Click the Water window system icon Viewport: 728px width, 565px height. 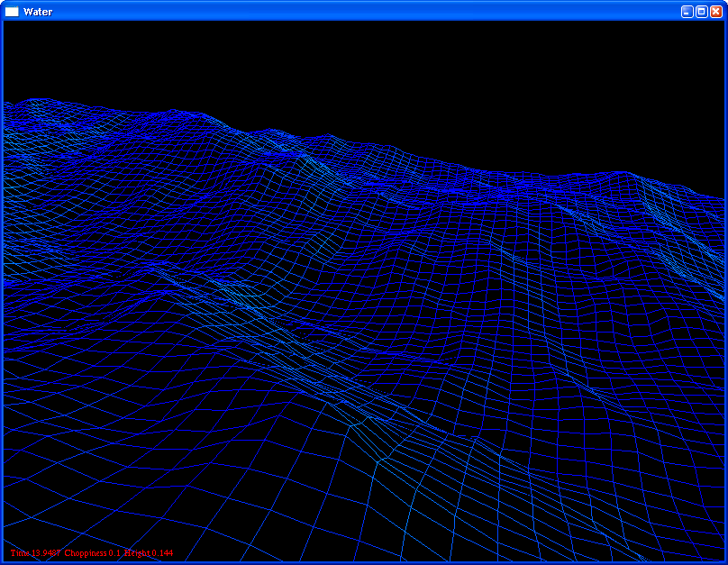pyautogui.click(x=12, y=12)
